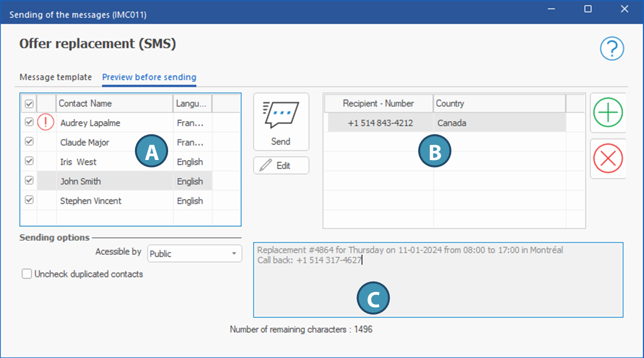Toggle the select-all contacts header checkbox
This screenshot has width=644, height=358.
point(29,104)
